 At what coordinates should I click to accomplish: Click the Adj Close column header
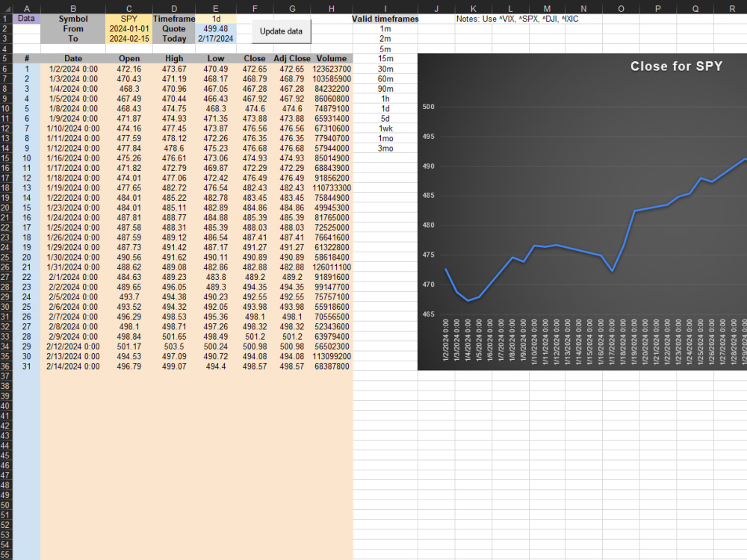tap(292, 58)
